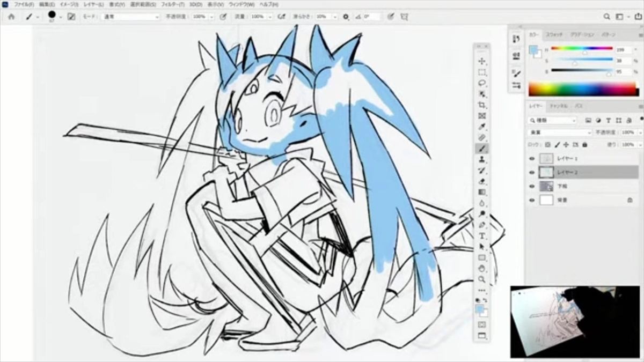Hide the レイヤー 2 layer

[532, 172]
